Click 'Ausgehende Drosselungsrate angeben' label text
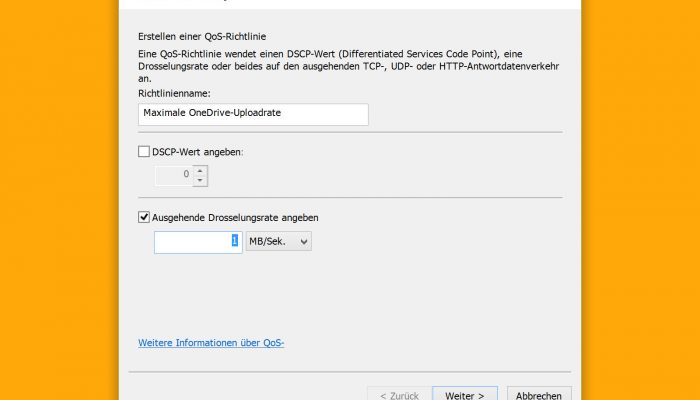 [x=235, y=218]
